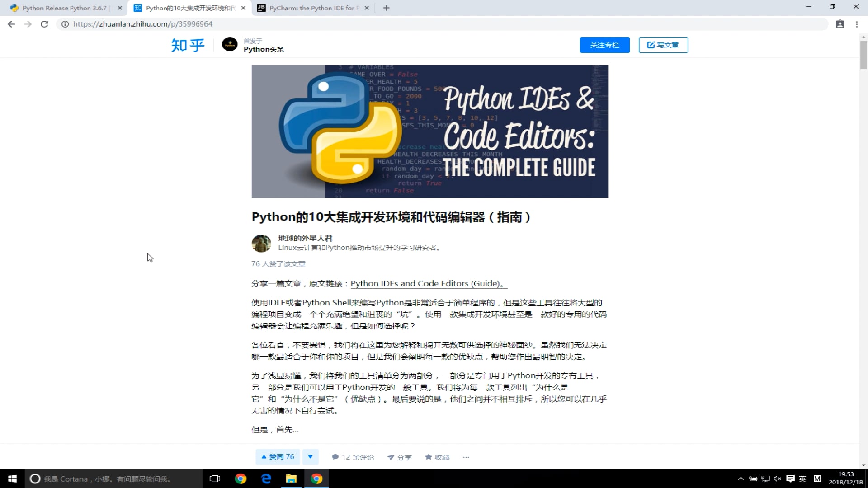
Task: Upvote the article with 赞同 76
Action: click(x=277, y=456)
